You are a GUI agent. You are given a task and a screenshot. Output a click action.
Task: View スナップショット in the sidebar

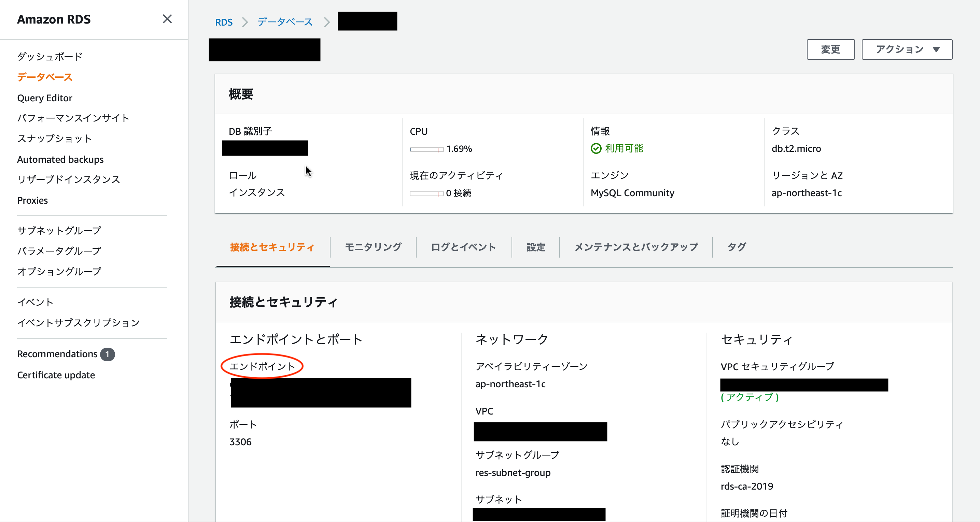click(x=54, y=139)
